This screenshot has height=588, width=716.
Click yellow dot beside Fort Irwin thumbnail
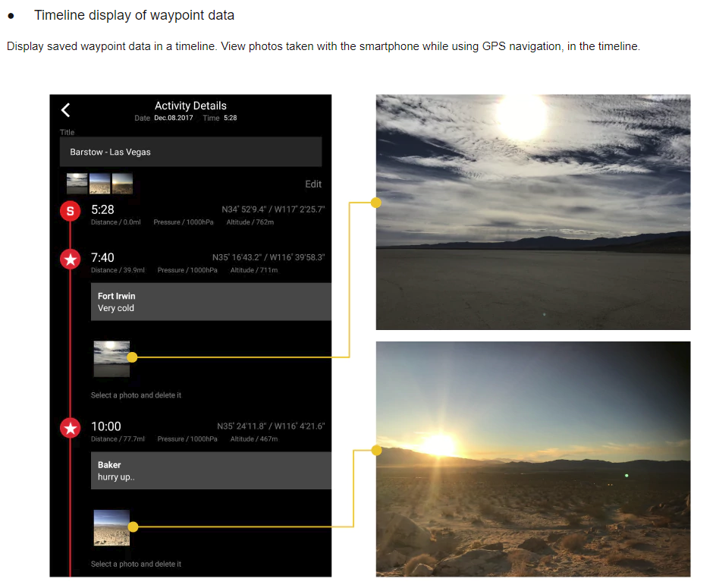132,357
